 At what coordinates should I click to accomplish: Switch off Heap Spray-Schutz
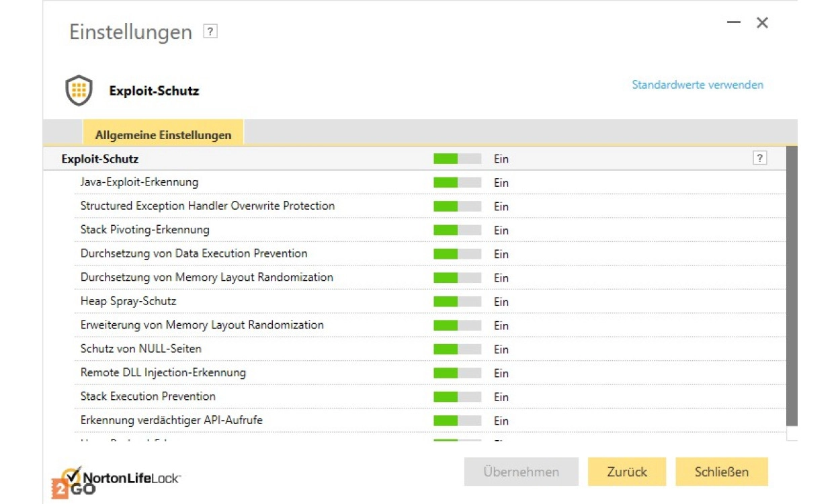pos(457,302)
